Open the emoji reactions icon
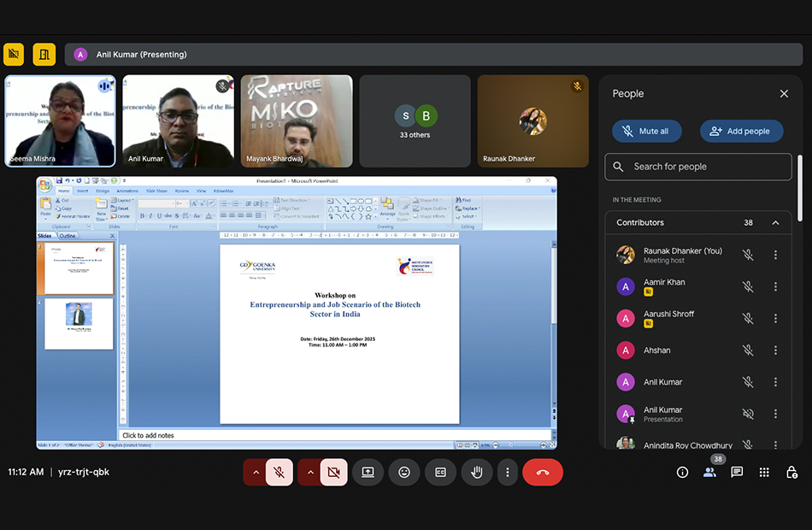812x530 pixels. tap(404, 472)
